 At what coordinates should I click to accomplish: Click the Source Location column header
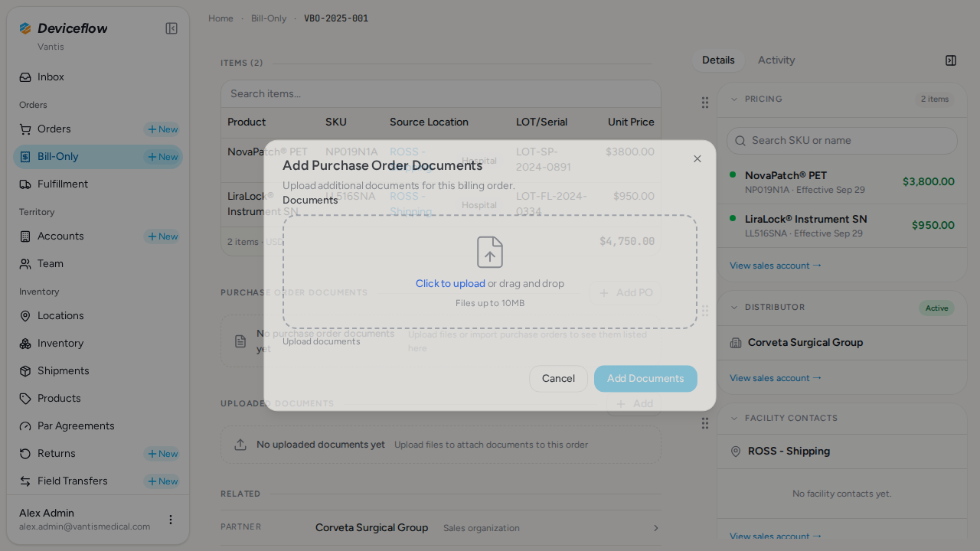pos(429,122)
